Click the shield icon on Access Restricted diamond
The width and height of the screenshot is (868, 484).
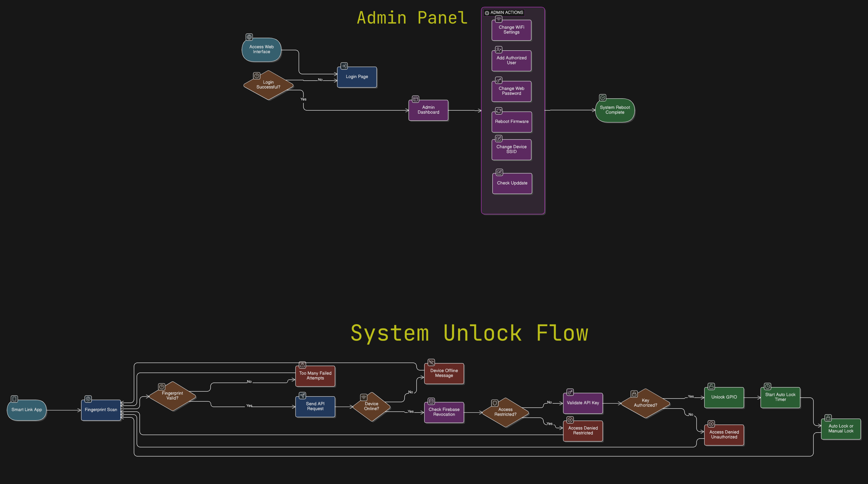495,403
